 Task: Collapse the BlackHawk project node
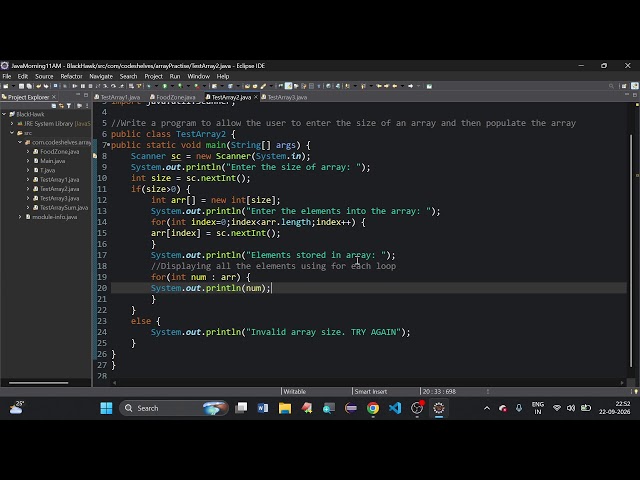[4, 114]
